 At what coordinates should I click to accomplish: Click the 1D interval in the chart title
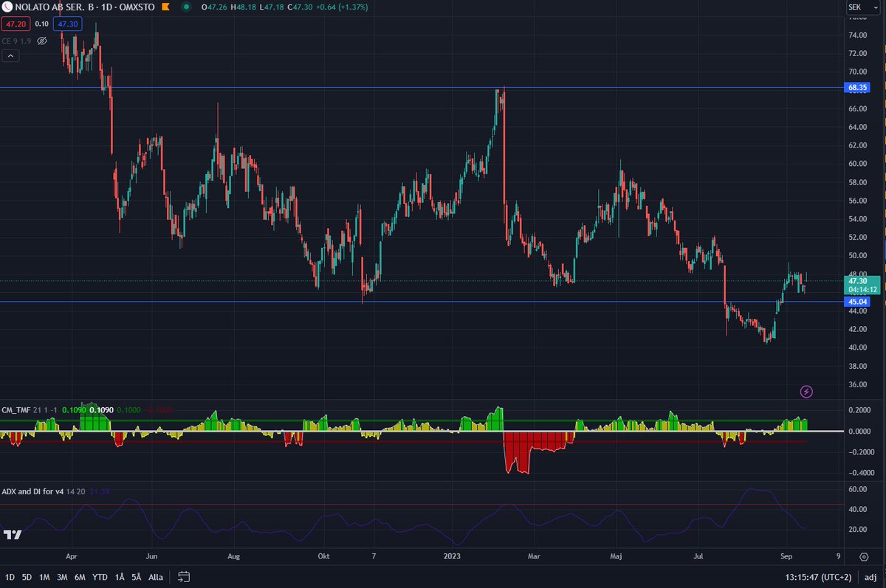tap(107, 7)
